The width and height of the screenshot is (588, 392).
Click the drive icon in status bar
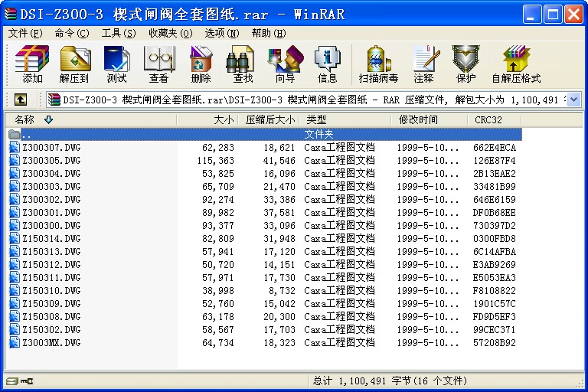[12, 381]
